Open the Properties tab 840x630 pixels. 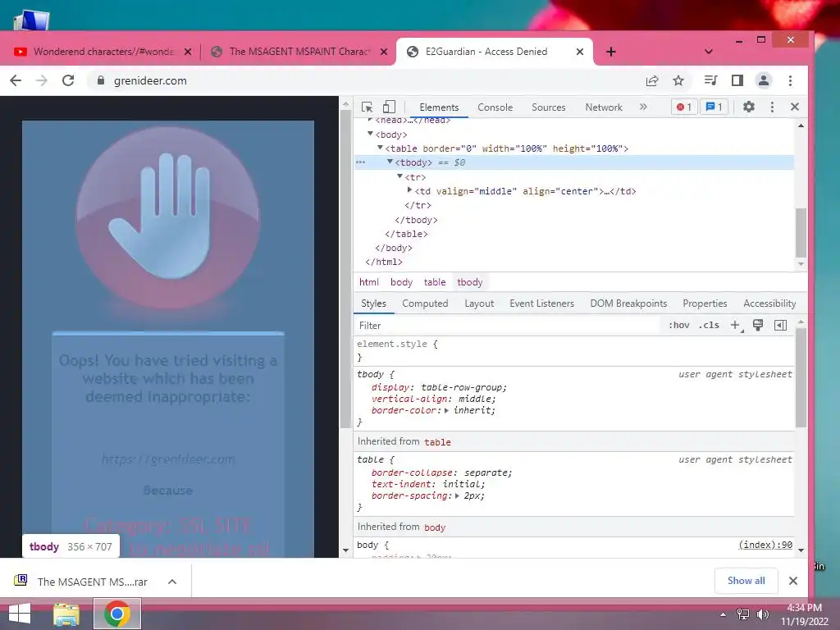click(x=705, y=304)
